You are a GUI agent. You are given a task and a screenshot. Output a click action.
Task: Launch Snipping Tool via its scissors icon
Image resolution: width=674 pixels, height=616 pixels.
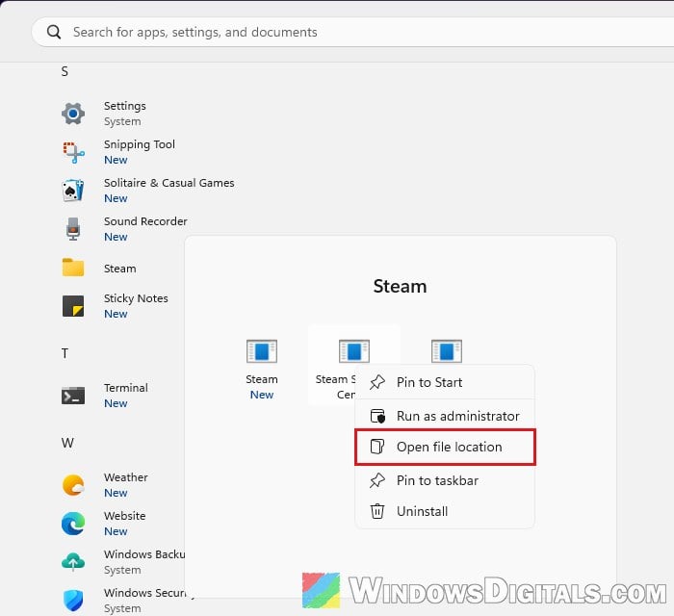point(73,152)
